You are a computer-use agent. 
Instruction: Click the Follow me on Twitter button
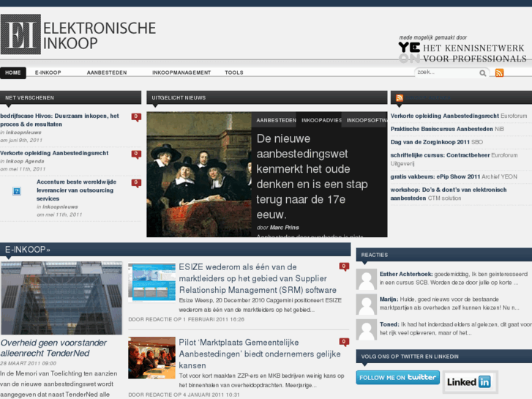pos(397,378)
